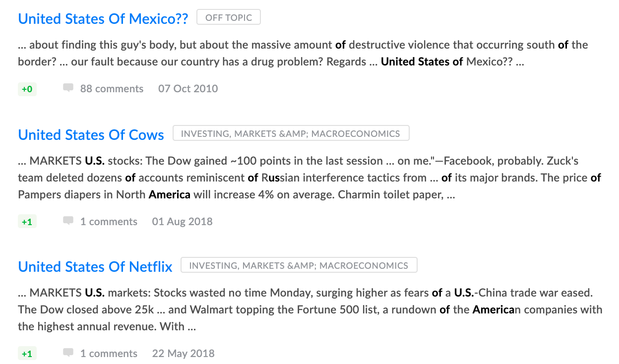Open the "United States Of Netflix" thread
Image resolution: width=619 pixels, height=364 pixels.
95,267
